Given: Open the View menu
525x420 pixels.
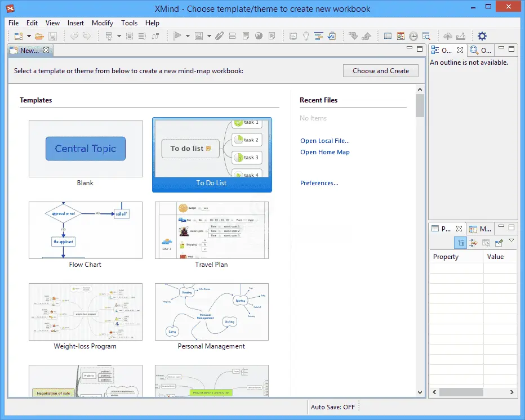Looking at the screenshot, I should 52,23.
